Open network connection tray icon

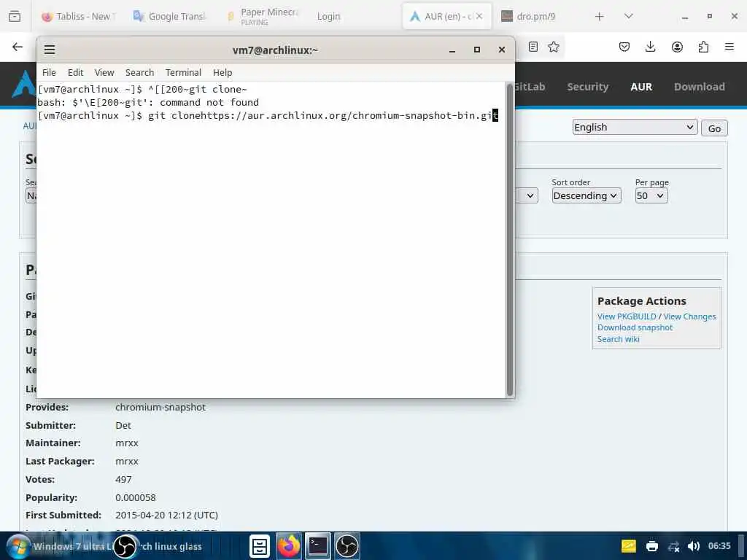[673, 546]
